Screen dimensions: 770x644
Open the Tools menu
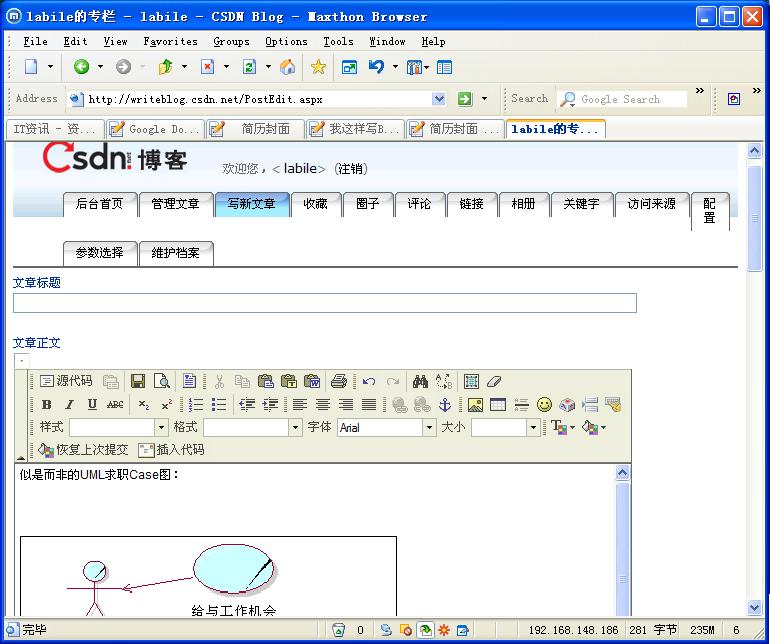tap(338, 42)
